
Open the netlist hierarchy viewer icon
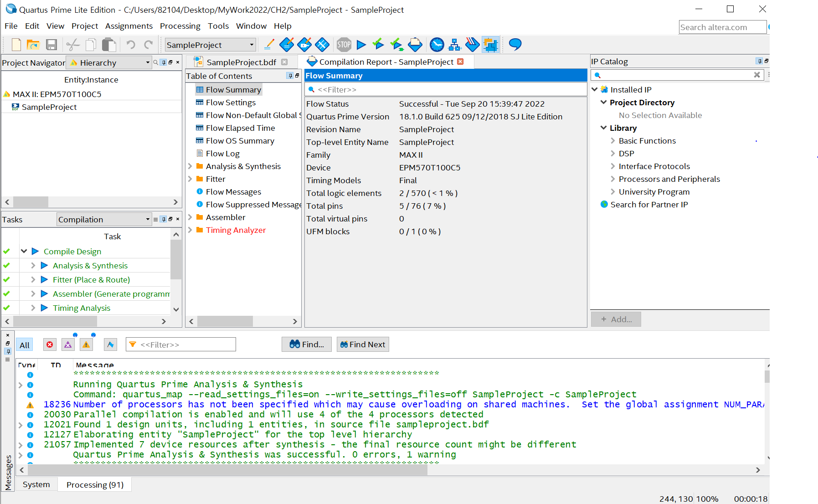pos(454,44)
